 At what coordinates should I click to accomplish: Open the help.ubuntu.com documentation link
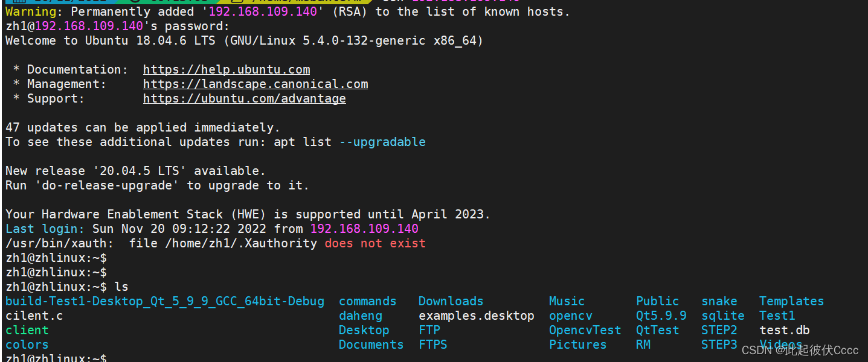(x=227, y=69)
